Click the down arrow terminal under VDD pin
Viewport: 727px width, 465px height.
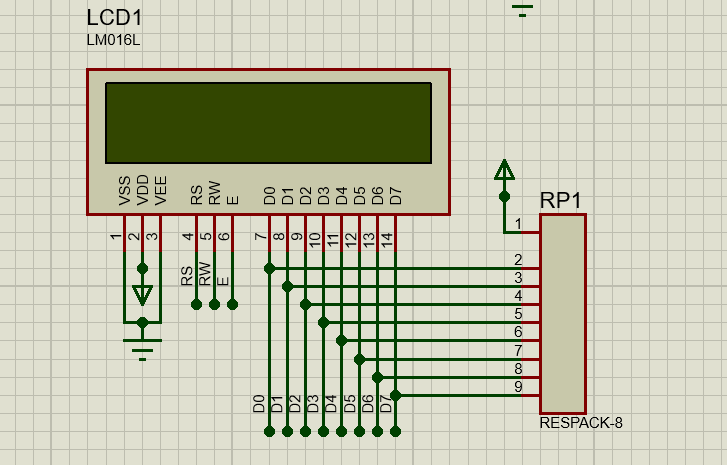pyautogui.click(x=143, y=293)
